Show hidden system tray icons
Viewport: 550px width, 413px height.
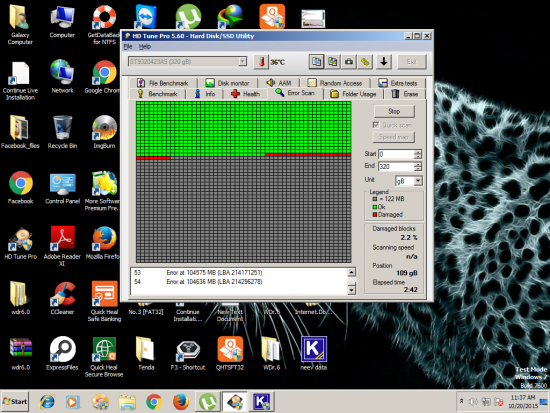click(462, 401)
